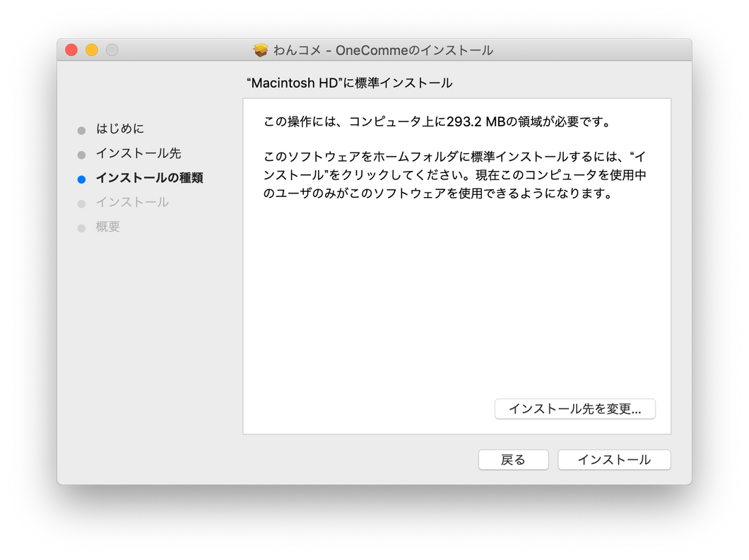Select the はじめに step in the sidebar

(120, 129)
